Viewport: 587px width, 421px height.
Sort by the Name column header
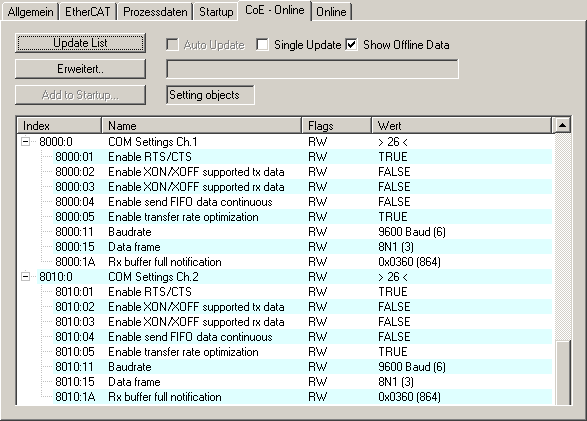tap(201, 125)
